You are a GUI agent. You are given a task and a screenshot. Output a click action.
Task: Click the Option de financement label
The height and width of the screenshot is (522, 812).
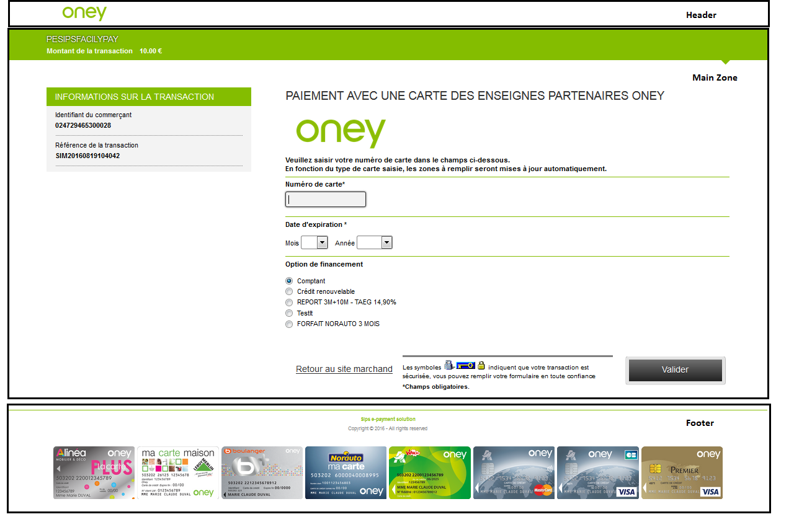(x=324, y=264)
